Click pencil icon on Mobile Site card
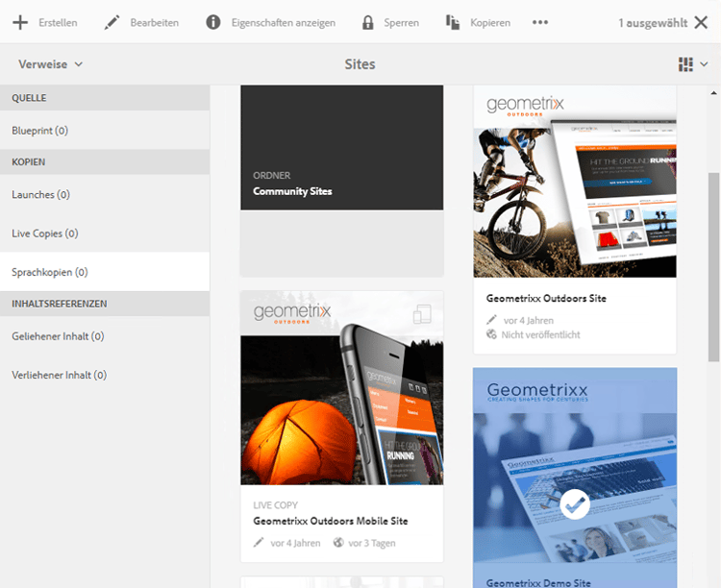The width and height of the screenshot is (721, 588). point(259,543)
